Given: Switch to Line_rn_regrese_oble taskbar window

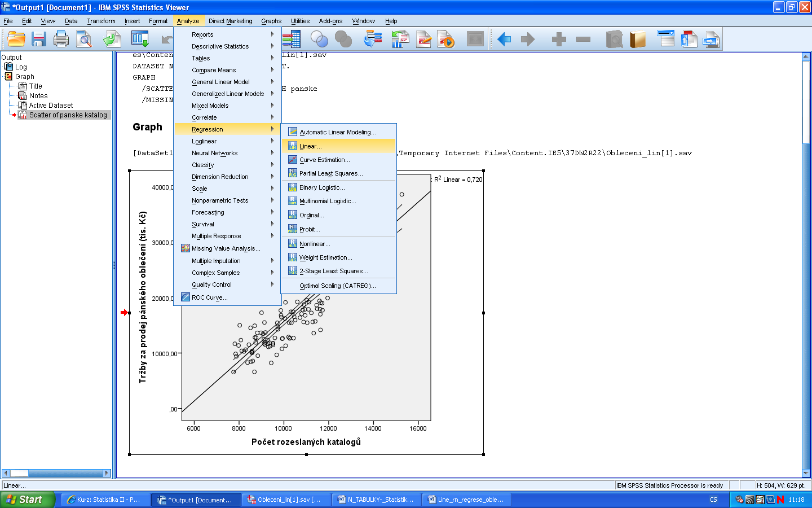Looking at the screenshot, I should (467, 500).
